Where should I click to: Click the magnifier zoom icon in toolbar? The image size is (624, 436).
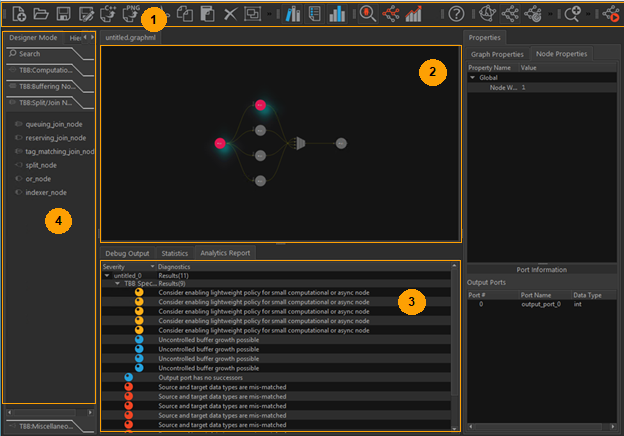pyautogui.click(x=573, y=14)
